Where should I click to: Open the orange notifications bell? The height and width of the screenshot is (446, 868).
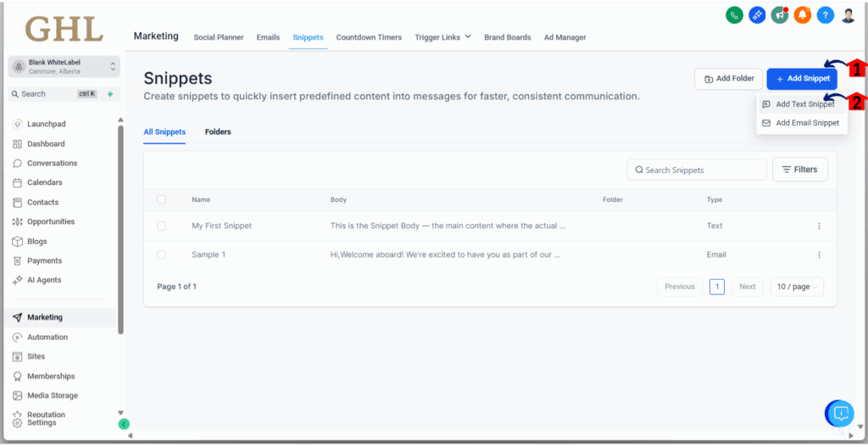point(802,15)
